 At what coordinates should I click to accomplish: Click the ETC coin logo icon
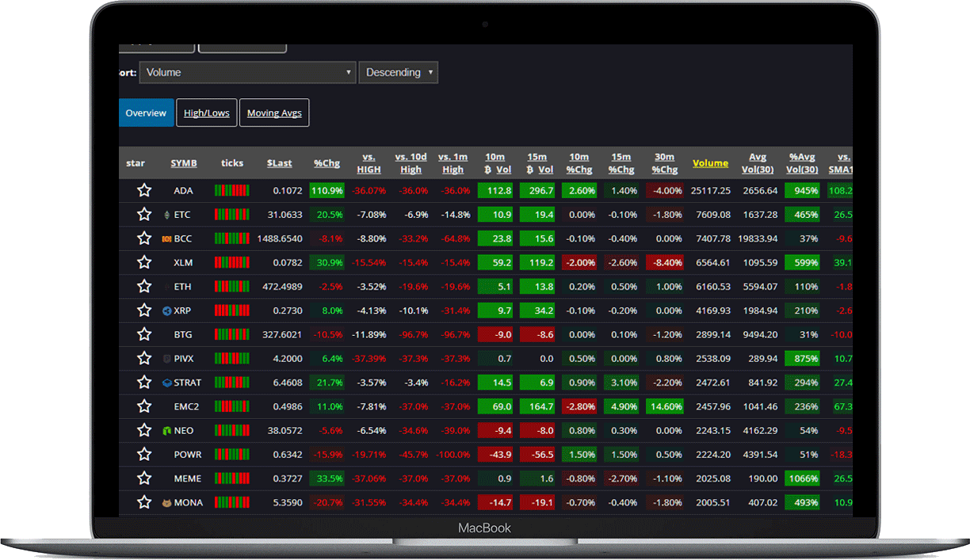pos(166,215)
